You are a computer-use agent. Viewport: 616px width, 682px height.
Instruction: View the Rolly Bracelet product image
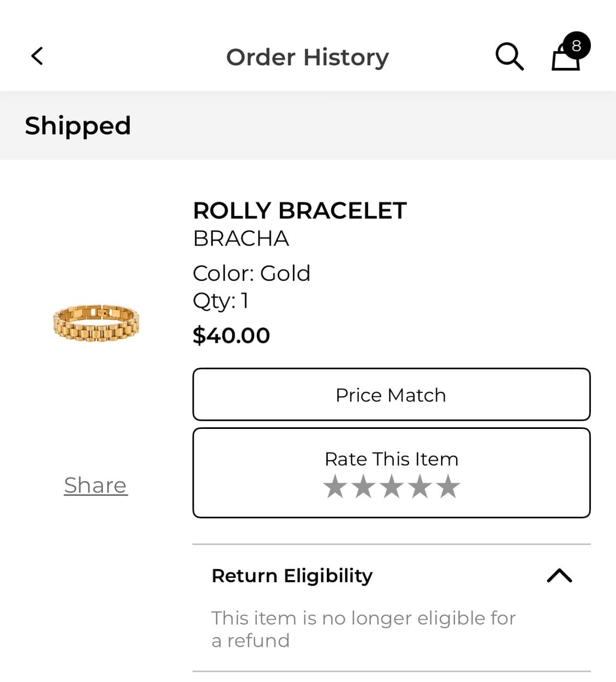coord(96,322)
